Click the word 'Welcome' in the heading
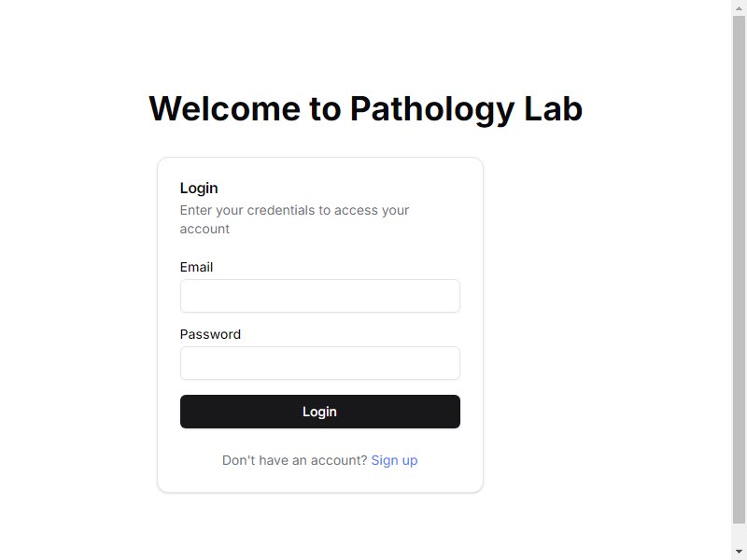The image size is (747, 560). click(224, 108)
